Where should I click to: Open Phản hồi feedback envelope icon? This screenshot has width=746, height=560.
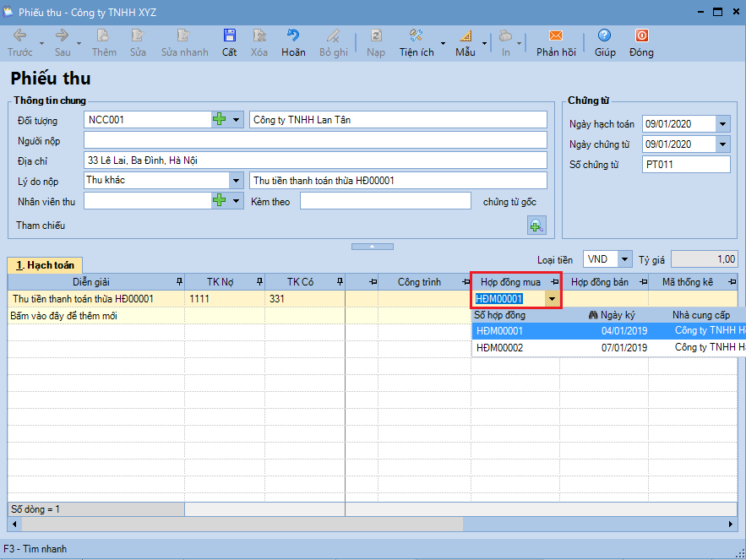555,36
